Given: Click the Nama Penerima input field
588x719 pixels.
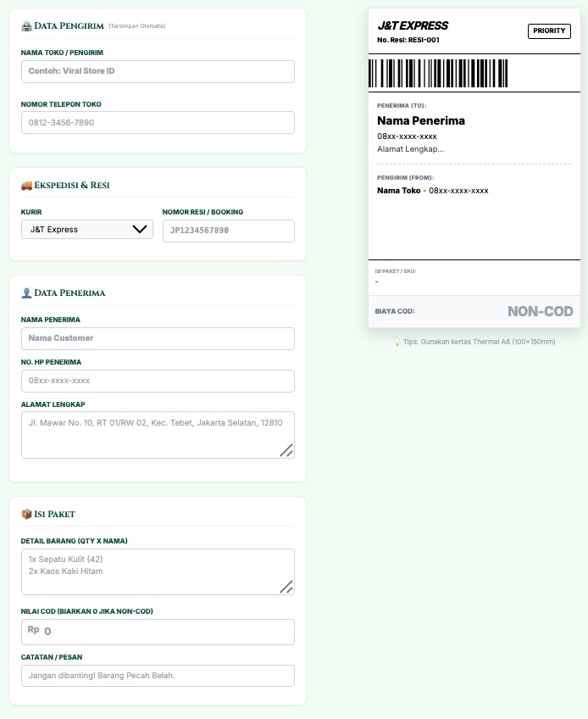Looking at the screenshot, I should [x=158, y=337].
